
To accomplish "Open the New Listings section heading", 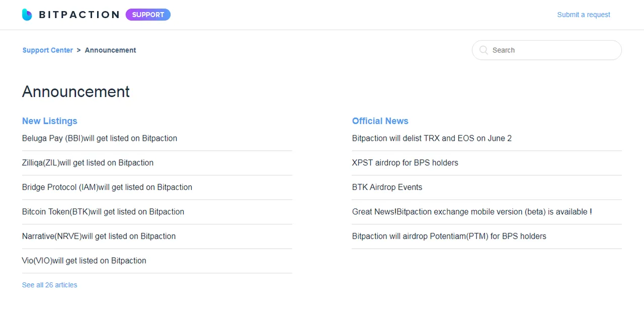I will (x=50, y=121).
